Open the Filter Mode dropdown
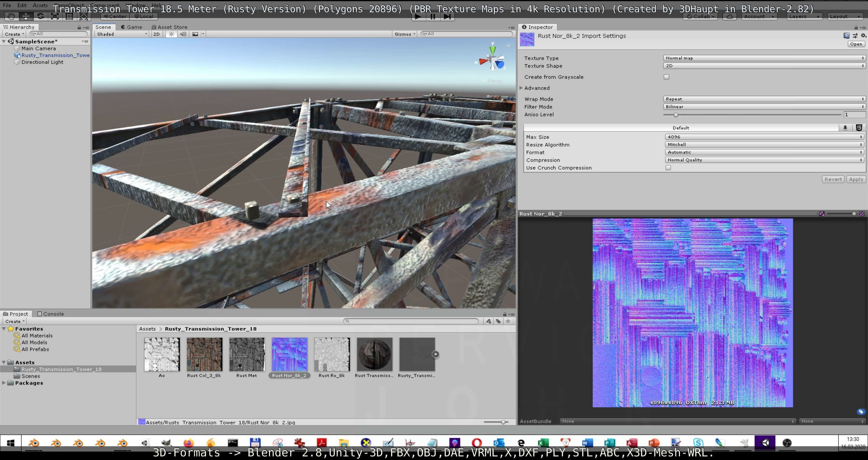Image resolution: width=868 pixels, height=460 pixels. [764, 107]
